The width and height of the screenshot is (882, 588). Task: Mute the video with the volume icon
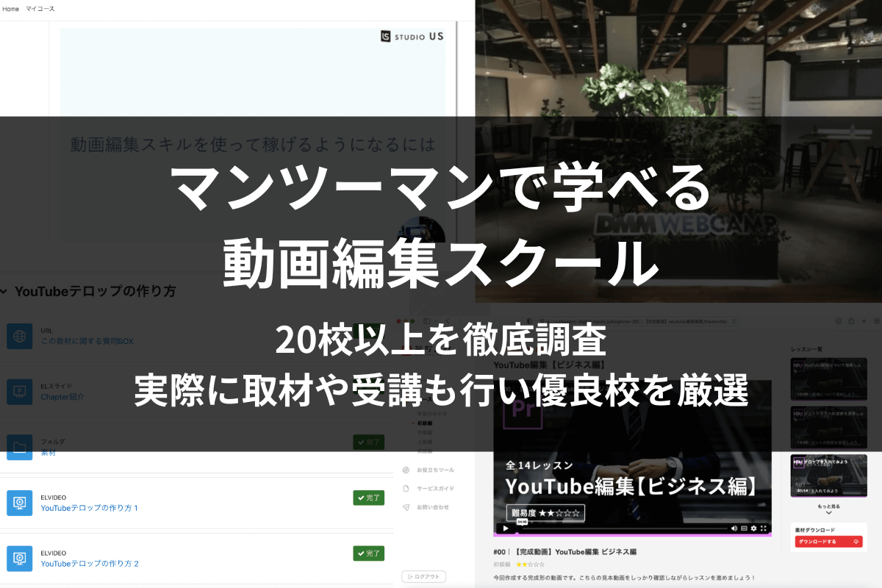[x=734, y=528]
